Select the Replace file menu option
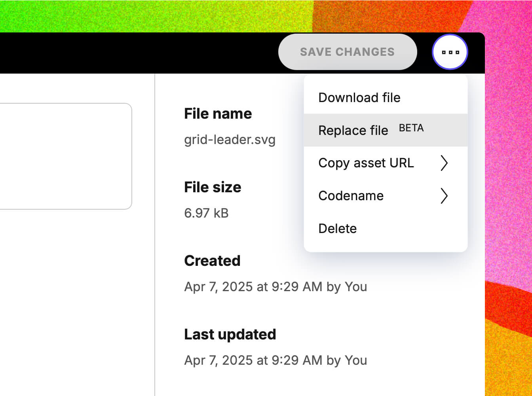This screenshot has height=396, width=532. [353, 131]
